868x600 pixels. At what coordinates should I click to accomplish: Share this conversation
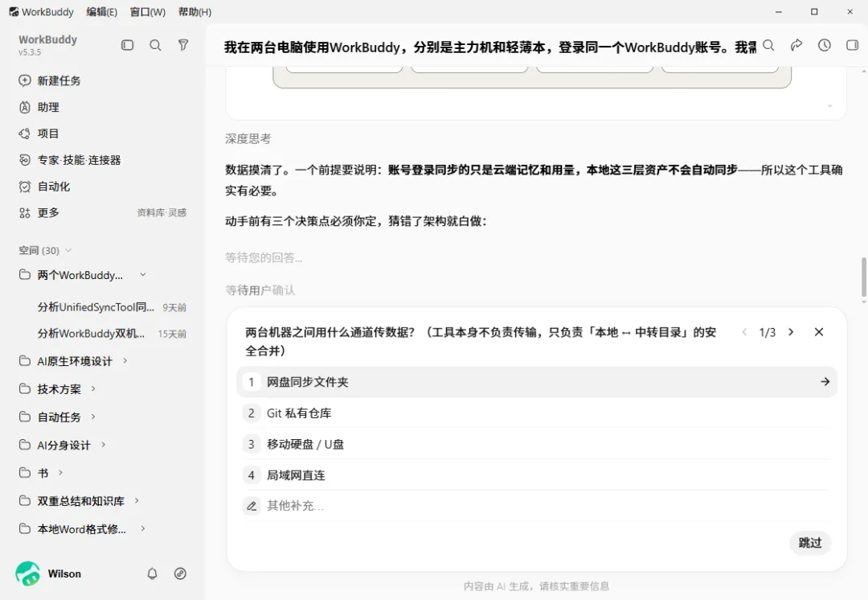(x=796, y=45)
